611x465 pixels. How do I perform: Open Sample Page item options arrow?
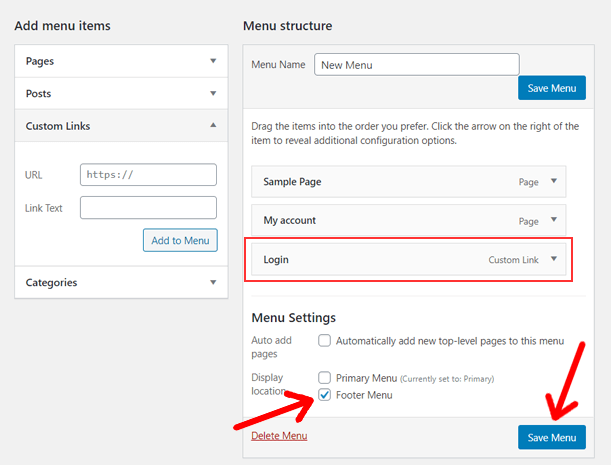pyautogui.click(x=554, y=182)
